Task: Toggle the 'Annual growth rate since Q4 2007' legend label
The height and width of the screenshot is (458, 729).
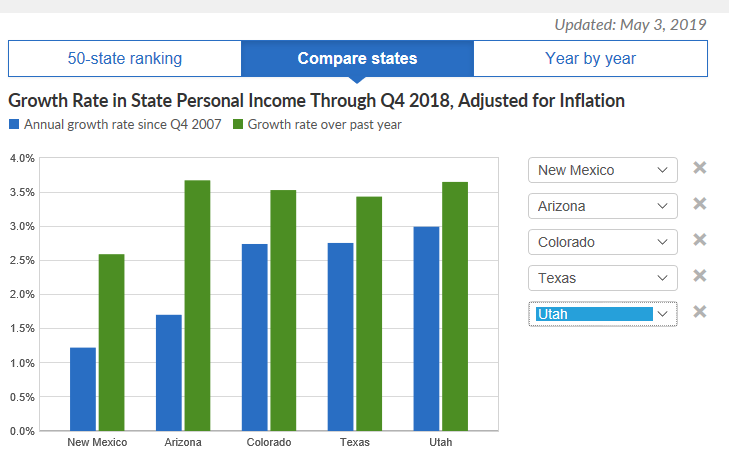Action: 122,125
